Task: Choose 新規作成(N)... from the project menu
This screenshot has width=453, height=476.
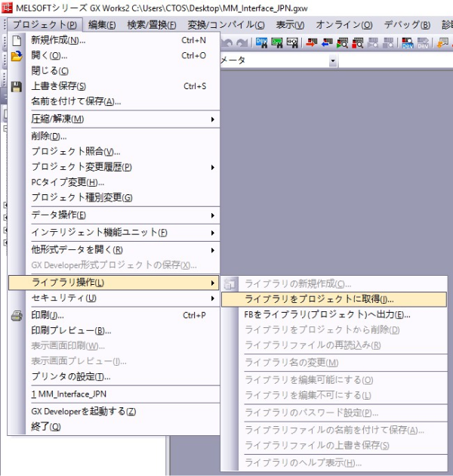Action: [114, 40]
